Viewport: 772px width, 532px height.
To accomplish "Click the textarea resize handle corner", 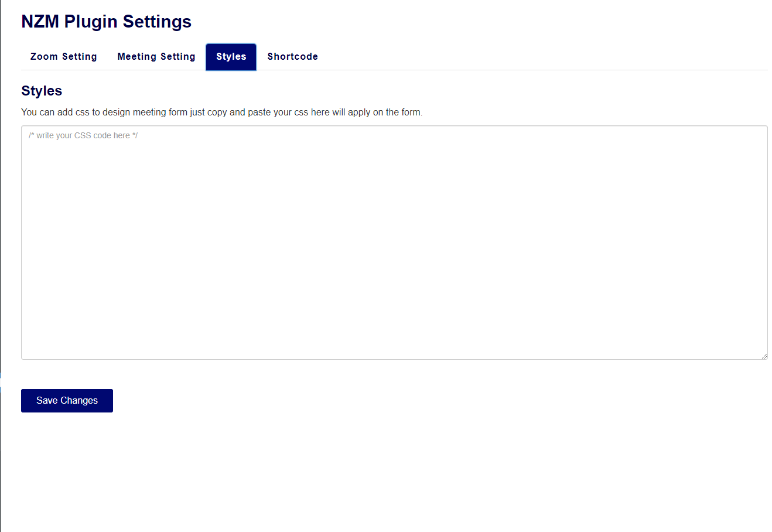I will point(764,356).
